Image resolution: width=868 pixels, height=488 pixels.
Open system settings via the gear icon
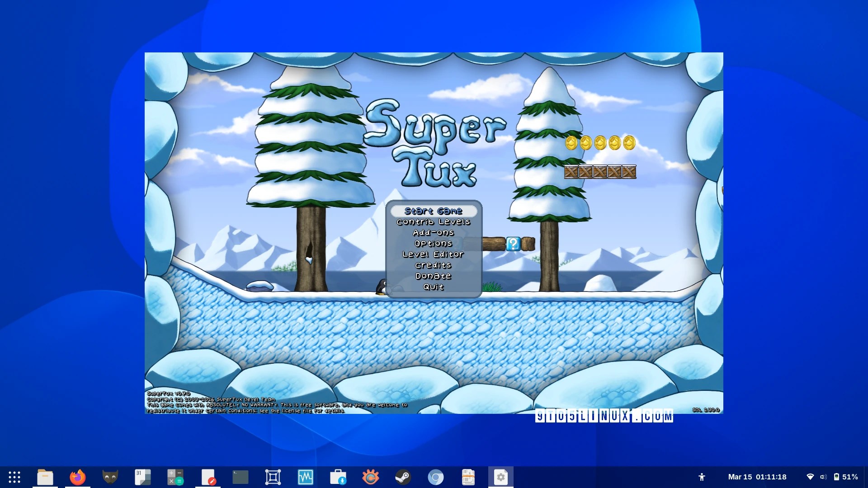pyautogui.click(x=501, y=477)
